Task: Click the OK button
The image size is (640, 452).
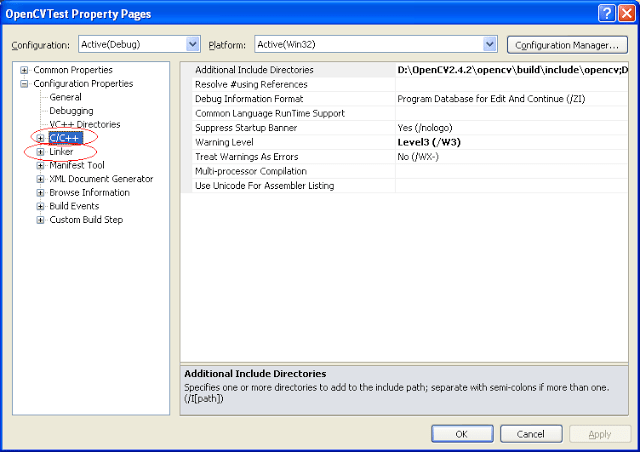Action: click(x=461, y=434)
